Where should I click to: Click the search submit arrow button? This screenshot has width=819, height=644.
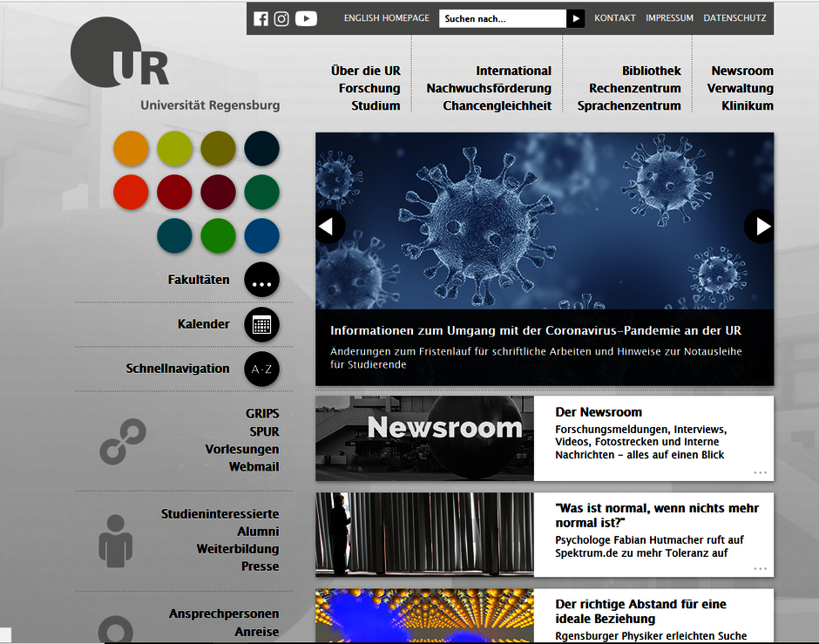[575, 18]
